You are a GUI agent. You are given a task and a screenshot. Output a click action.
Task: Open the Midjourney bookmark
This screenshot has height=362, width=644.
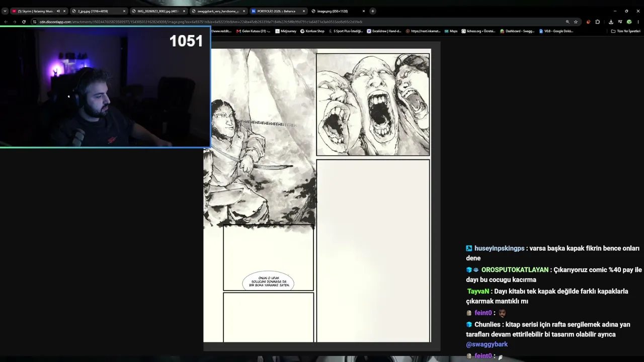[x=286, y=31]
